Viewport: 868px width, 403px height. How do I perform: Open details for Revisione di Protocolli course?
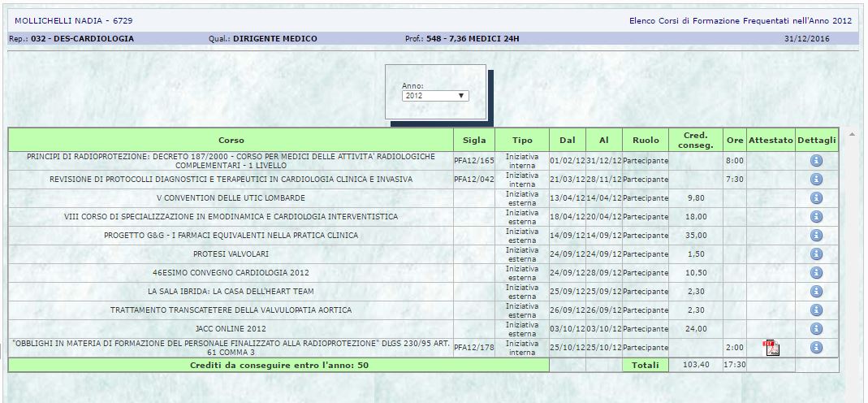[x=816, y=180]
